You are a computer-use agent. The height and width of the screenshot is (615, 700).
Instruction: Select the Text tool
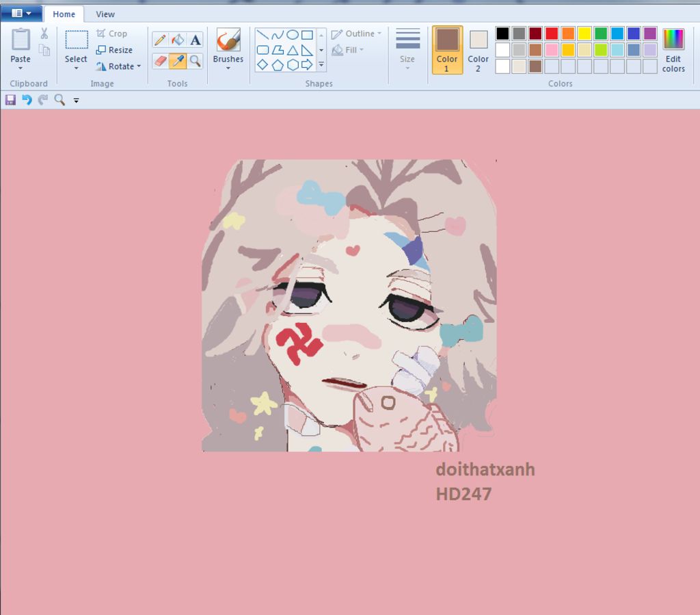(195, 40)
